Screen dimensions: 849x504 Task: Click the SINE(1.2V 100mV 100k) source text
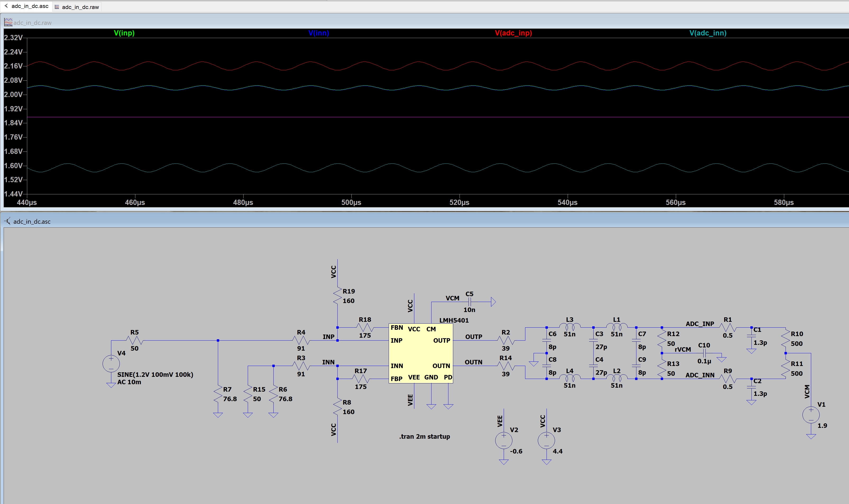click(155, 374)
